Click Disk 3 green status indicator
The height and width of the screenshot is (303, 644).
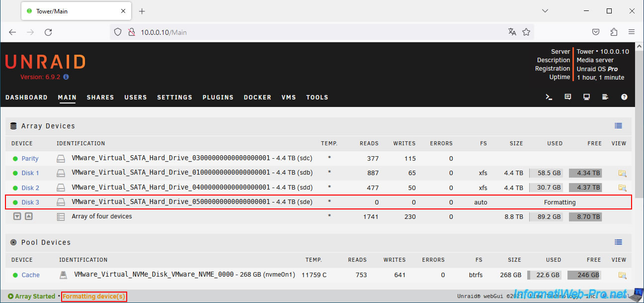[15, 202]
